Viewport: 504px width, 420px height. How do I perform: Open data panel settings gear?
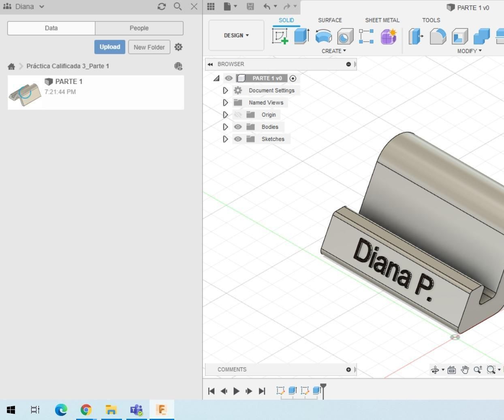(x=178, y=47)
